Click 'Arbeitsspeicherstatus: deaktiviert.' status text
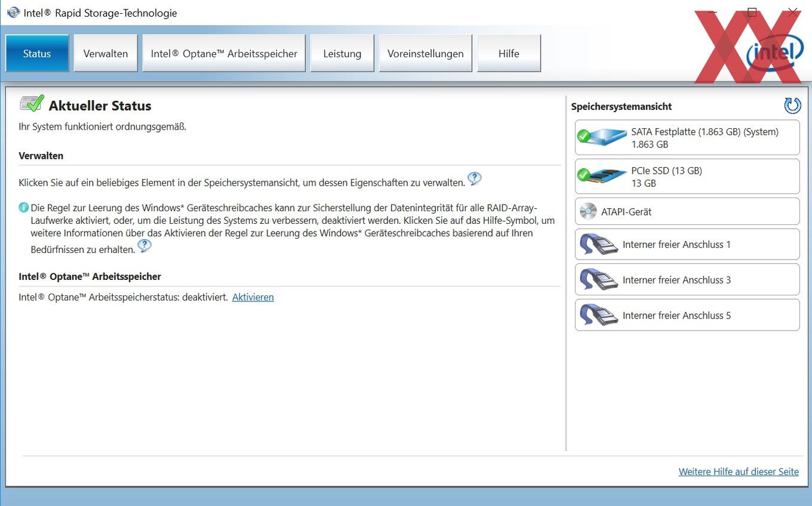The image size is (812, 506). tap(158, 297)
